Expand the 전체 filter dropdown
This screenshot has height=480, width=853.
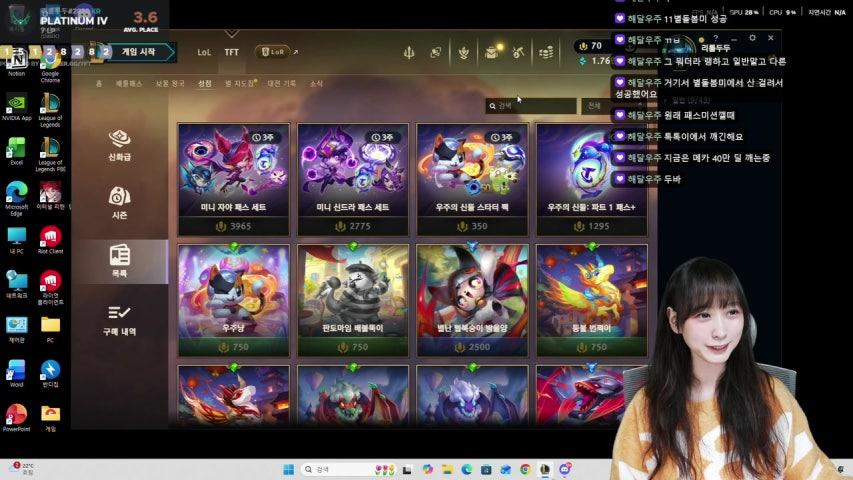[x=612, y=106]
